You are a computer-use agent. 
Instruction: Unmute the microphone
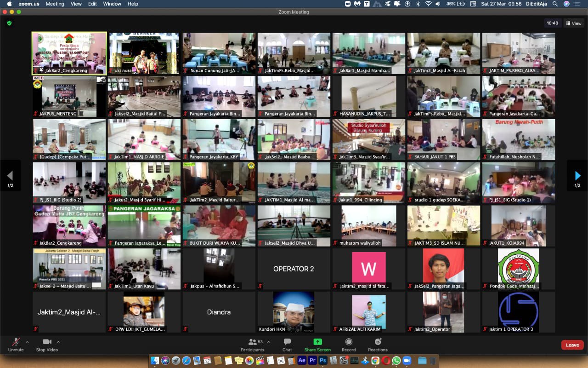tap(16, 344)
